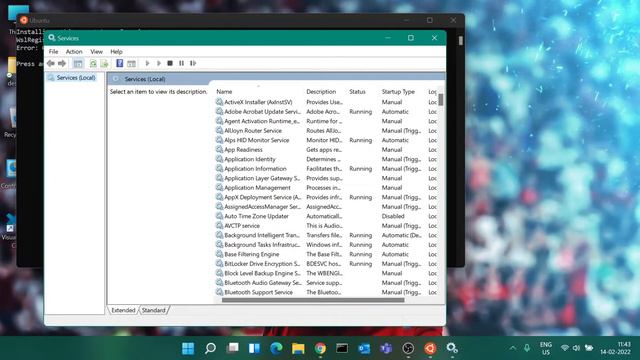
Task: Select the Application Identity service
Action: click(x=327, y=159)
